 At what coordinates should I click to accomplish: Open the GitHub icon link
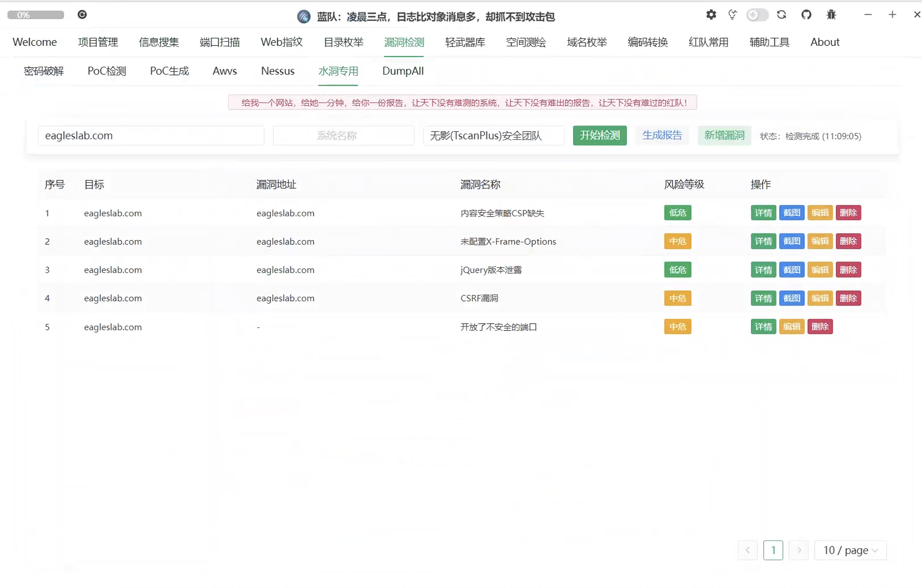[x=806, y=15]
